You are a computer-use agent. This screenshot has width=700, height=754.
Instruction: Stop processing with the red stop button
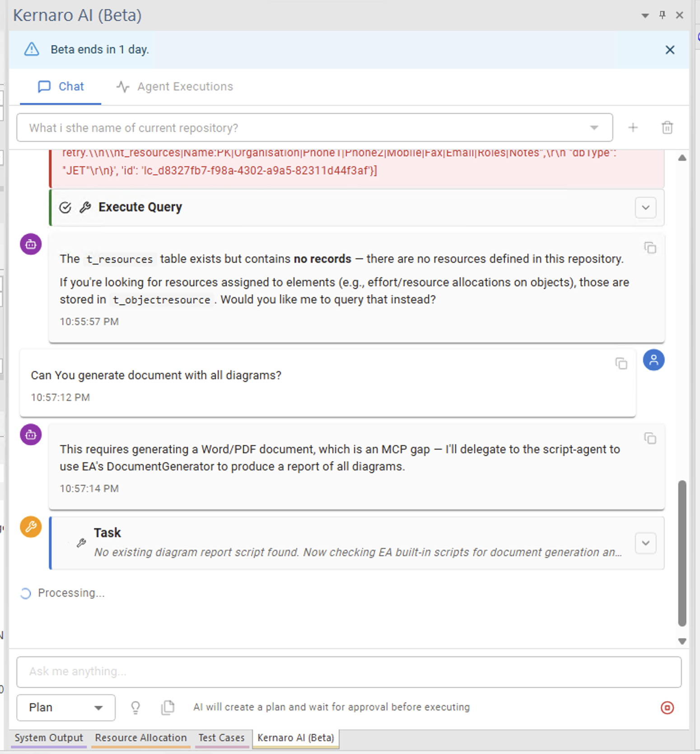[x=667, y=707]
